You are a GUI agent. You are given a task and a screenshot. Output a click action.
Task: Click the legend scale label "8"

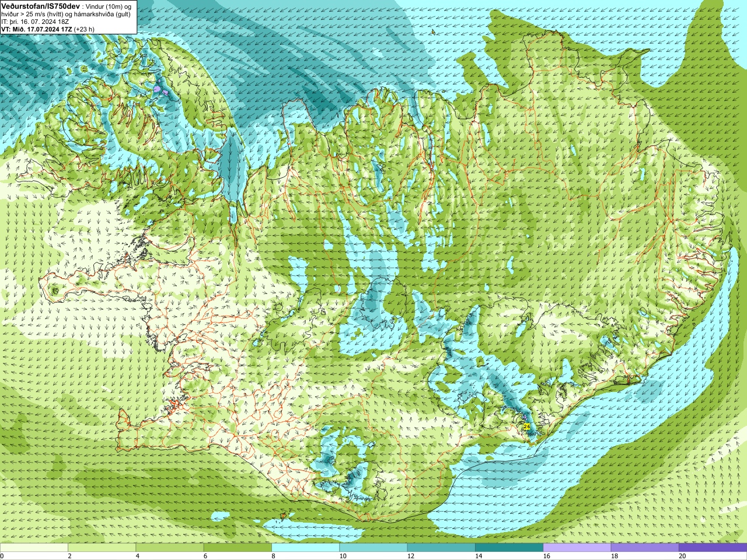[x=273, y=556]
